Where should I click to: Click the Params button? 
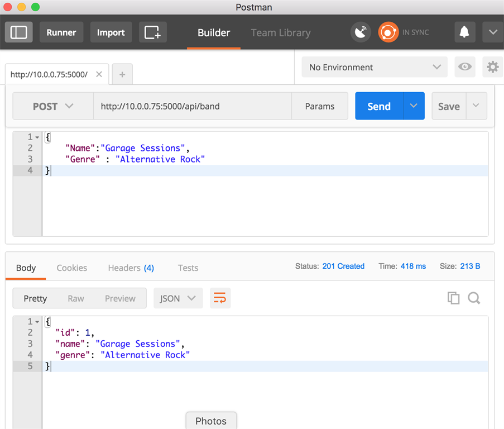(x=320, y=106)
